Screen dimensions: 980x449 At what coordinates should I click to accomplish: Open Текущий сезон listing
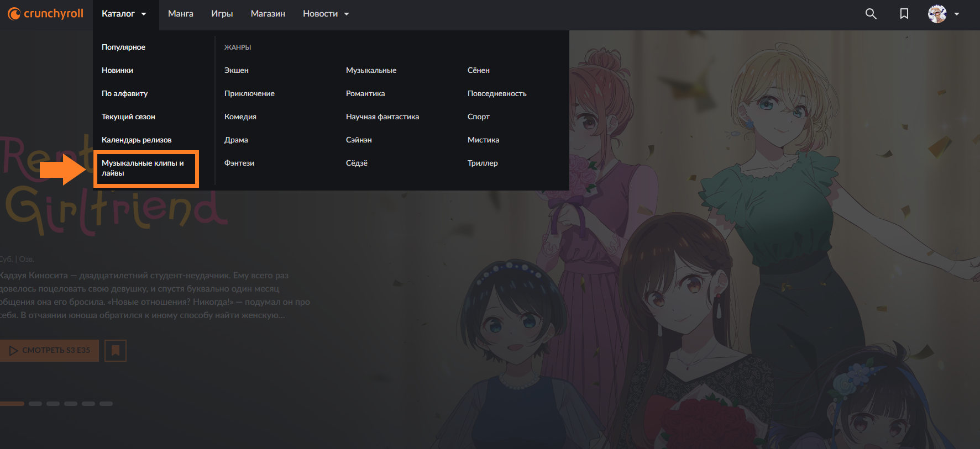coord(128,117)
